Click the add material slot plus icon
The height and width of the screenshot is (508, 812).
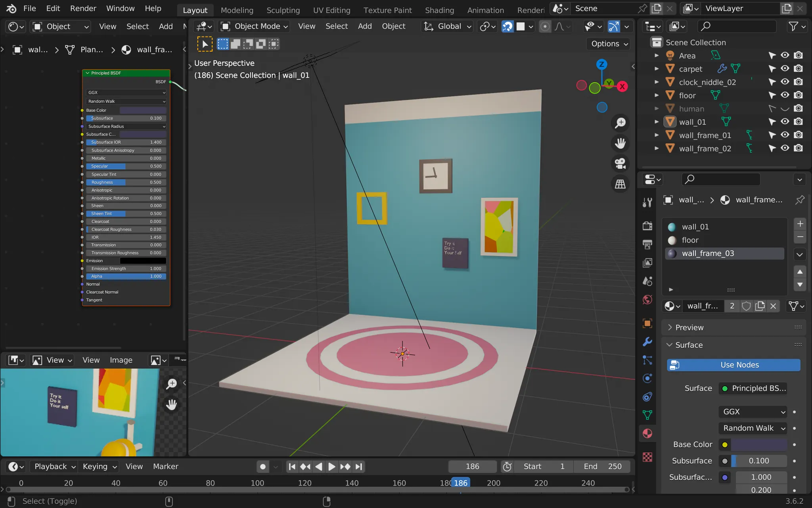point(800,224)
